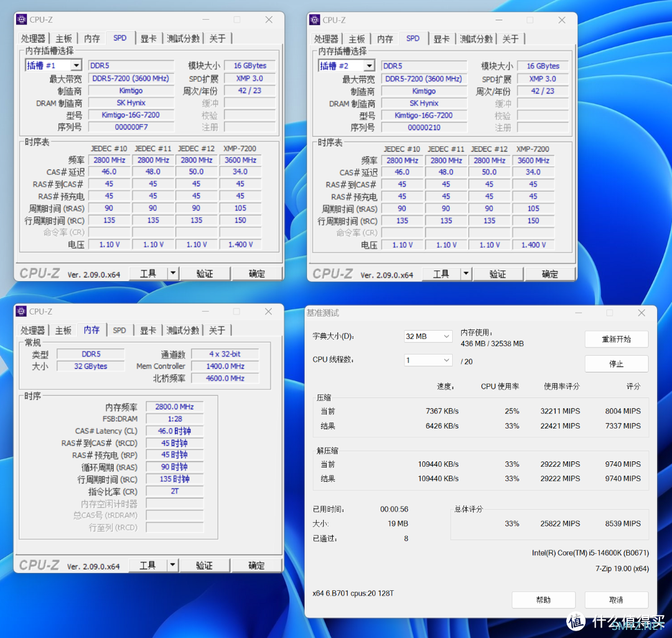Viewport: 672px width, 638px height.
Task: Click 停止 button in benchmark window
Action: click(616, 364)
